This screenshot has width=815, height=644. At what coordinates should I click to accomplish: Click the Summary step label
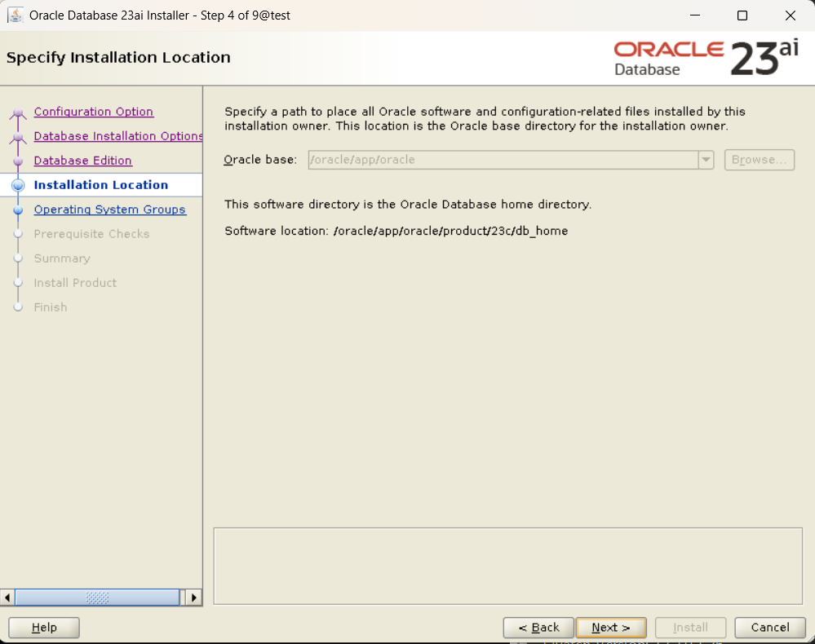[62, 258]
